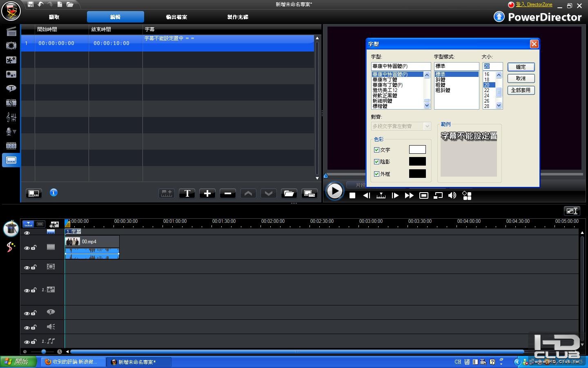Image resolution: width=588 pixels, height=368 pixels.
Task: Add a subtitle with the plus button
Action: coord(207,193)
